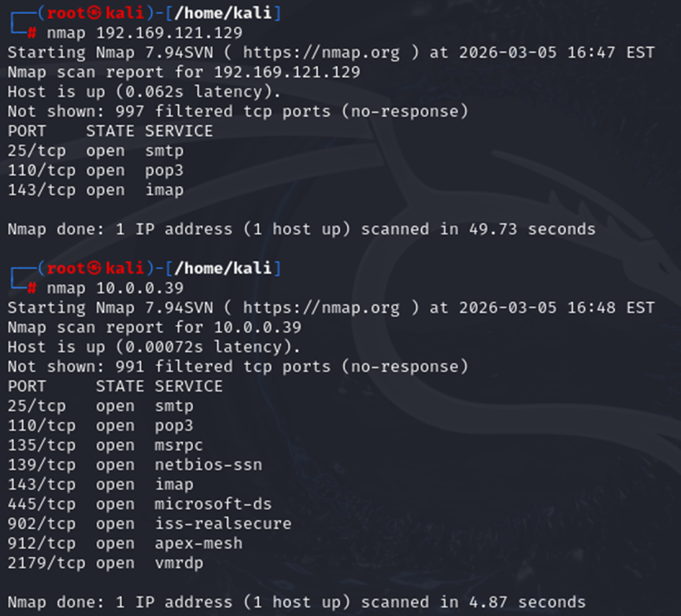Click the 'scanned in 4.87 seconds' summary
This screenshot has height=616, width=681.
click(x=473, y=603)
